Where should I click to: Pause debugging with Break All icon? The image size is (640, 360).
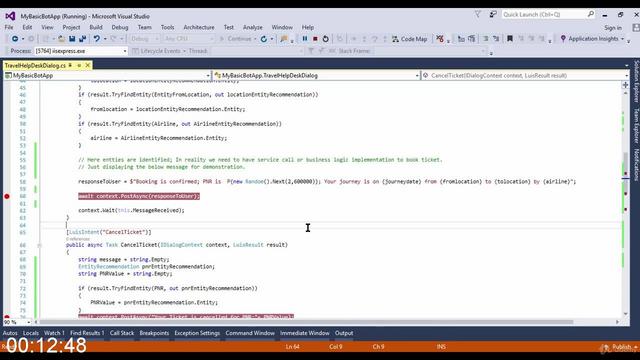point(304,39)
